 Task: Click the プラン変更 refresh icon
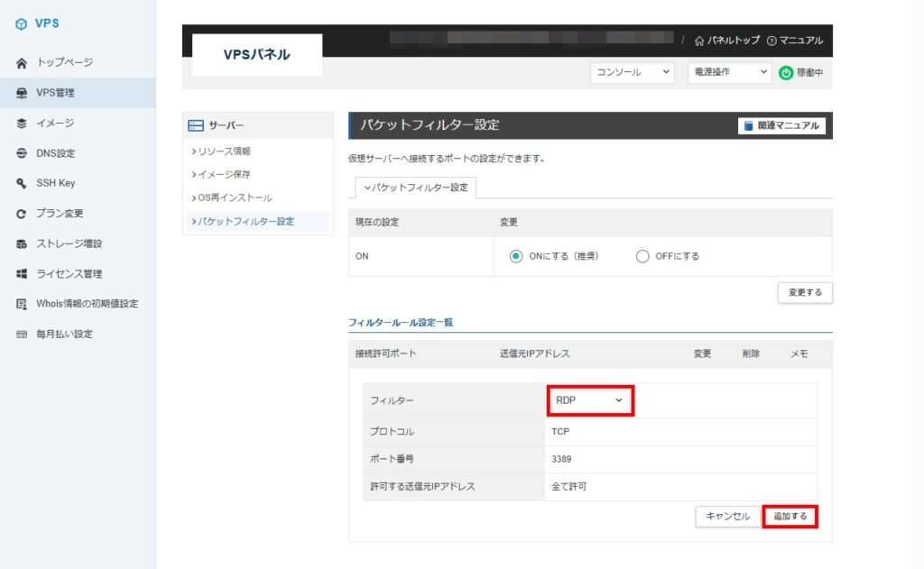click(x=22, y=214)
